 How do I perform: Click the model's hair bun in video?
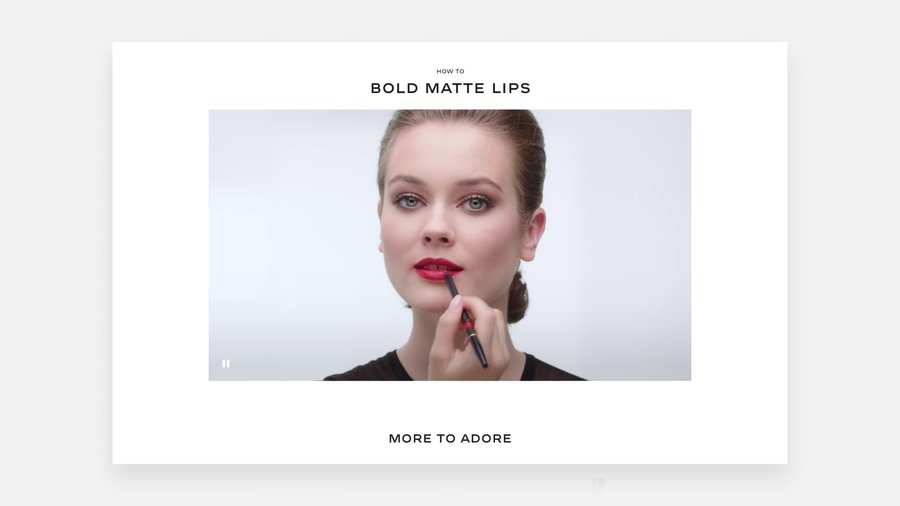(x=518, y=297)
